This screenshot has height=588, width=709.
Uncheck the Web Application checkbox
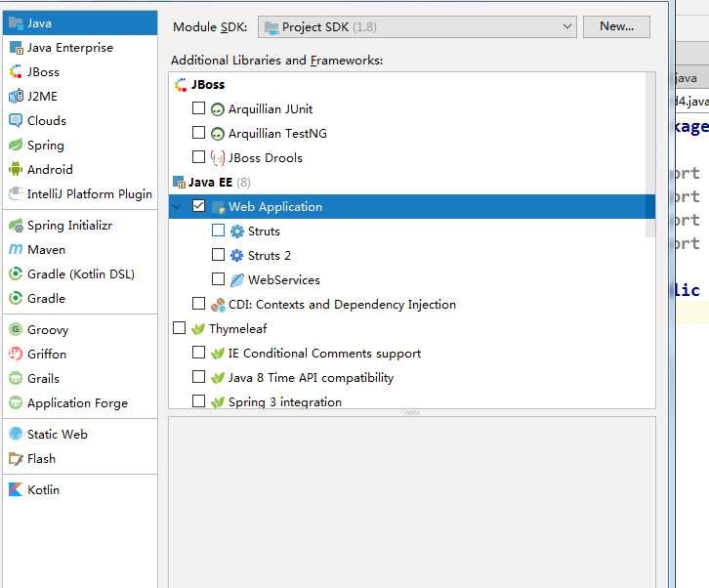click(x=198, y=206)
